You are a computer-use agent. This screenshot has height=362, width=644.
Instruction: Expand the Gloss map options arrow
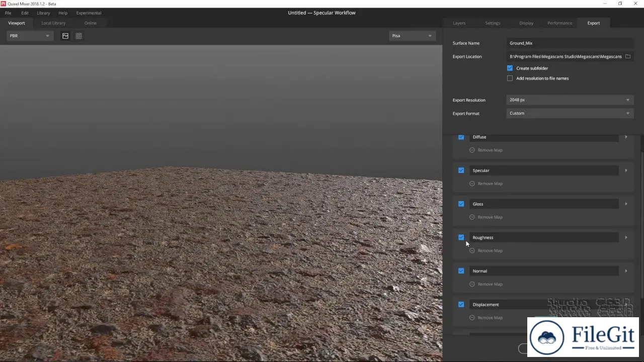pyautogui.click(x=626, y=204)
